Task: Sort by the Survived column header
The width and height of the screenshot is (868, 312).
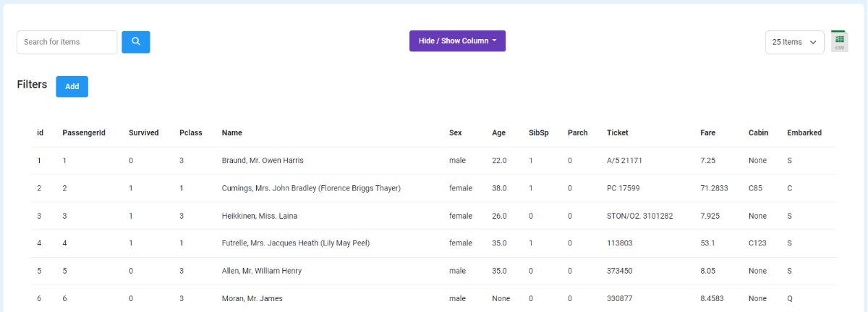Action: (143, 132)
